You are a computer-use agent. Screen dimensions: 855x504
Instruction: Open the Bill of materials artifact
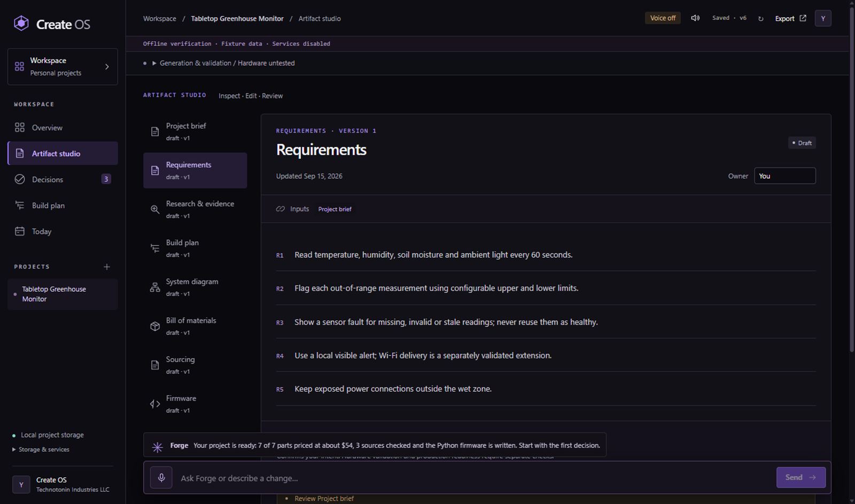[195, 326]
